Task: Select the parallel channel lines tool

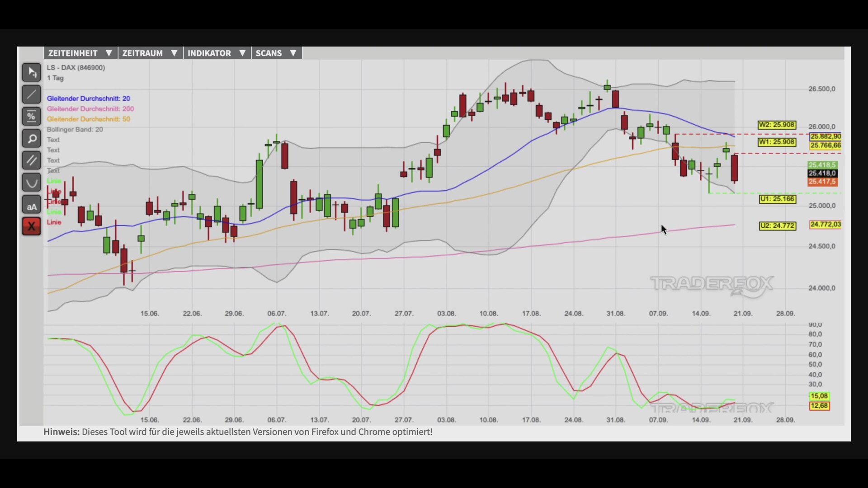Action: click(x=32, y=160)
